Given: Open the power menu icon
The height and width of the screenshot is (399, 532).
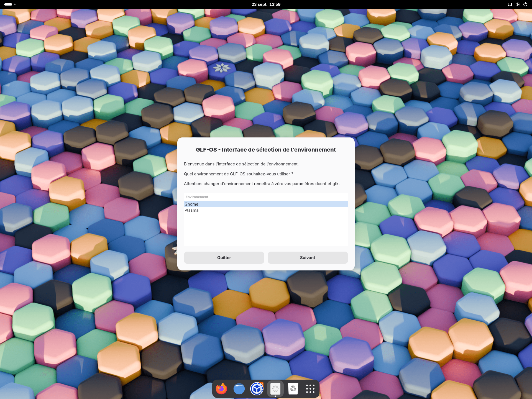Looking at the screenshot, I should [525, 4].
